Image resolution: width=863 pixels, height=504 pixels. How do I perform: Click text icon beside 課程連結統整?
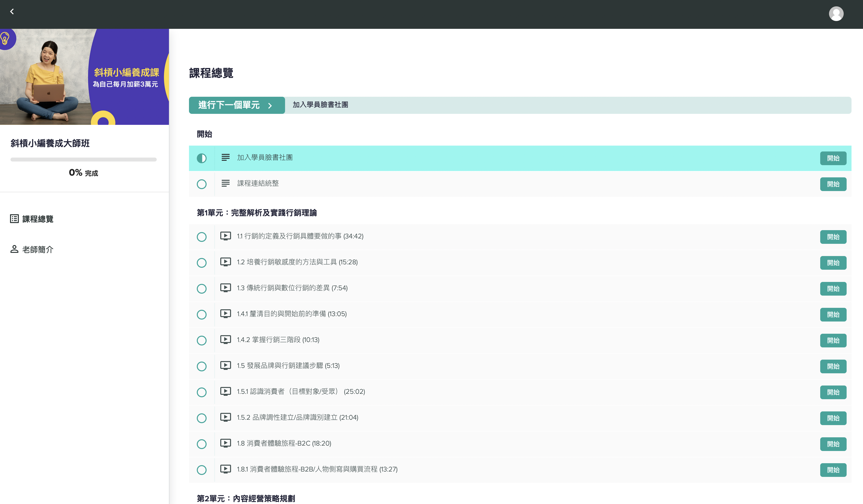pyautogui.click(x=225, y=183)
